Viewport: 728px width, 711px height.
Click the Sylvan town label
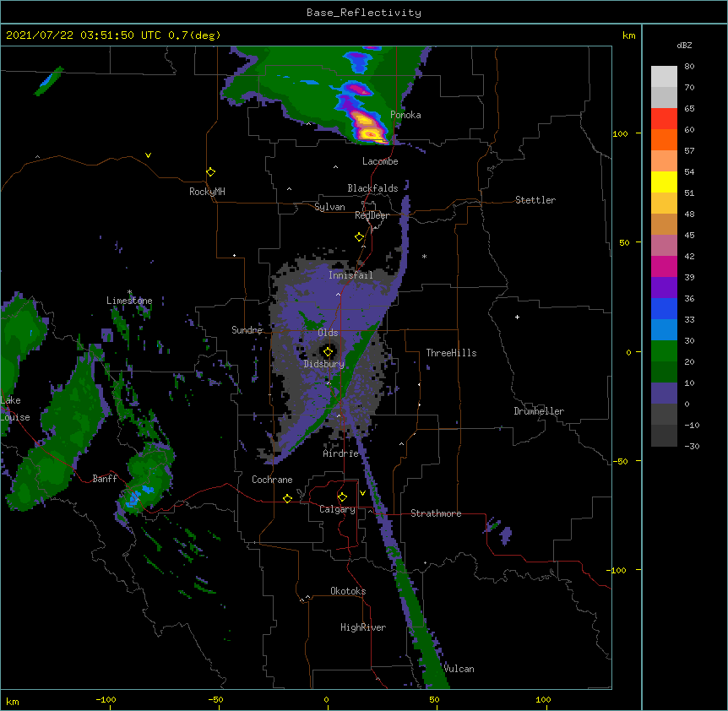coord(329,207)
